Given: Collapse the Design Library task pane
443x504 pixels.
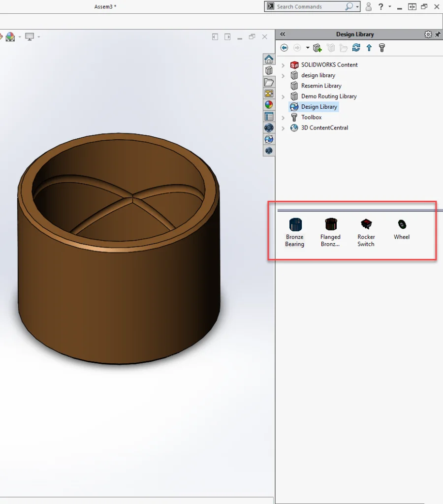Looking at the screenshot, I should click(x=283, y=34).
